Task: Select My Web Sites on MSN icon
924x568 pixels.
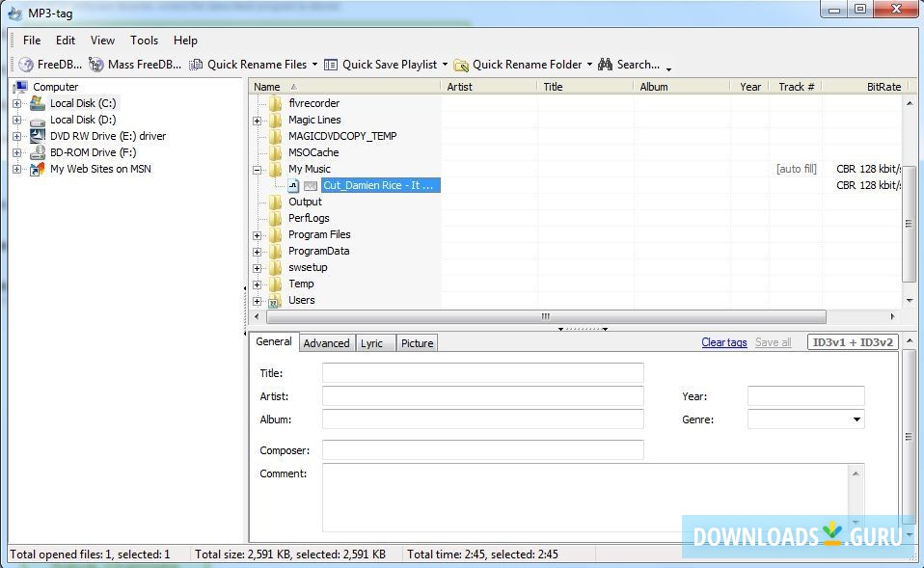Action: tap(37, 169)
